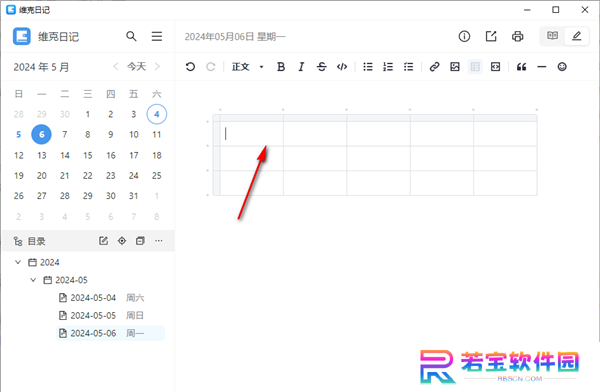Click the 目录 directory header label
The height and width of the screenshot is (392, 600).
(37, 241)
